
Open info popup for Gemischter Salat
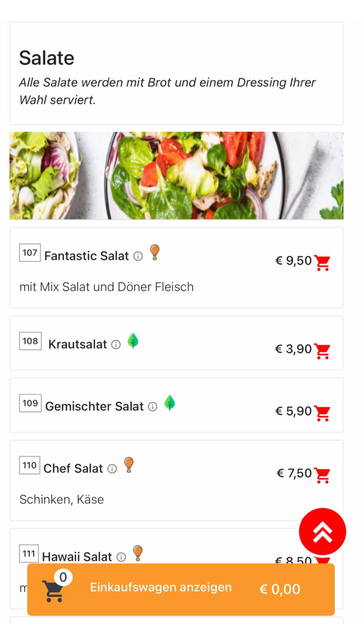pyautogui.click(x=152, y=406)
